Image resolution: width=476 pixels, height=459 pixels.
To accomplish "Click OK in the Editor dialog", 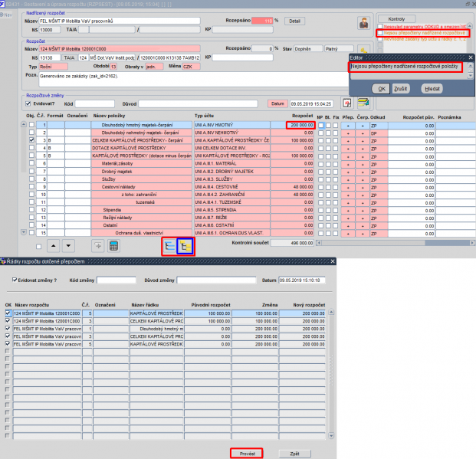I will [x=381, y=89].
